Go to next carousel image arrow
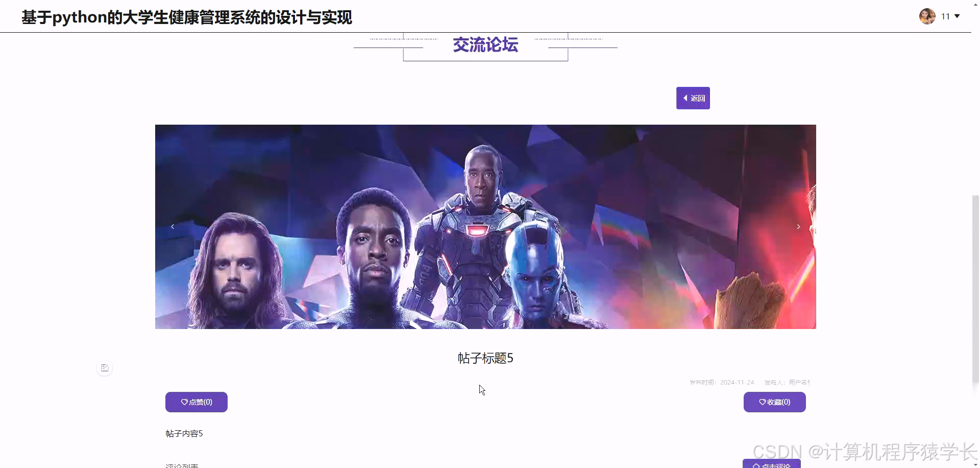The width and height of the screenshot is (980, 468). coord(798,226)
